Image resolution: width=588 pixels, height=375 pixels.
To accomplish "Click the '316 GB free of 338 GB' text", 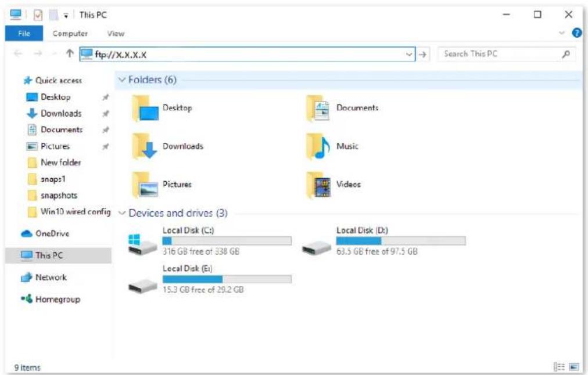I will [x=201, y=251].
